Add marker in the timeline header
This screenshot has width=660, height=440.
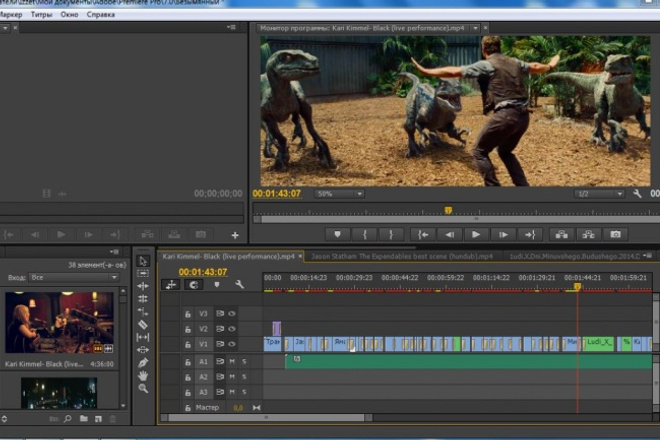tap(217, 285)
